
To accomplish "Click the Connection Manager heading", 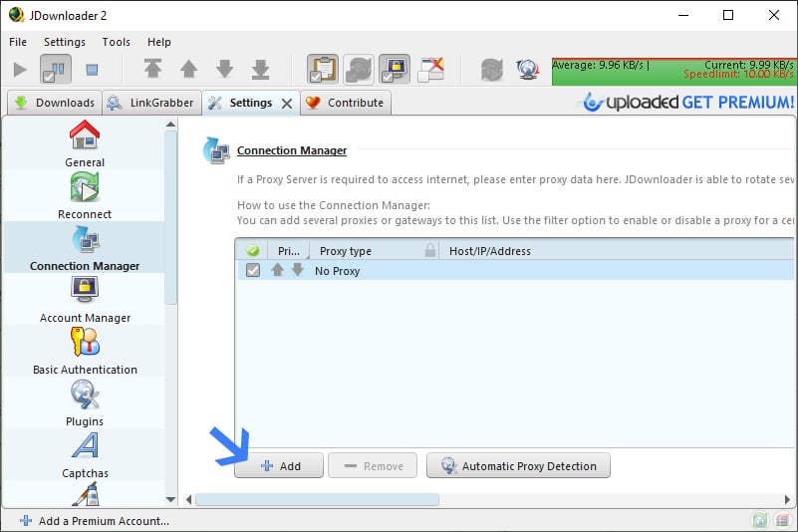I will coord(292,150).
